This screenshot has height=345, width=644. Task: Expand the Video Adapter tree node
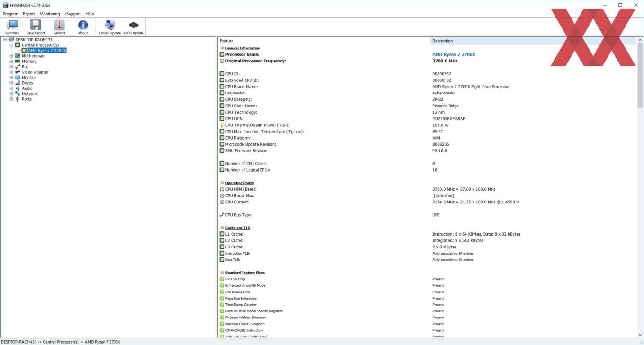11,72
